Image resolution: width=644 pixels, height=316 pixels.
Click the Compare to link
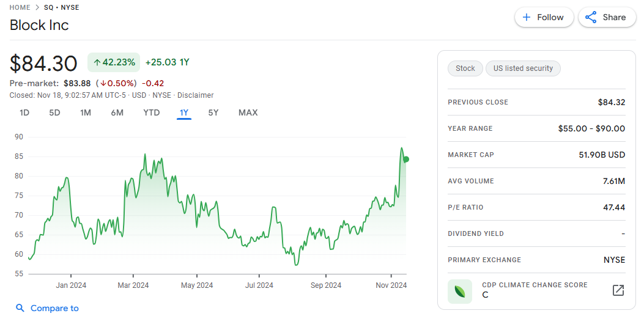click(x=54, y=308)
